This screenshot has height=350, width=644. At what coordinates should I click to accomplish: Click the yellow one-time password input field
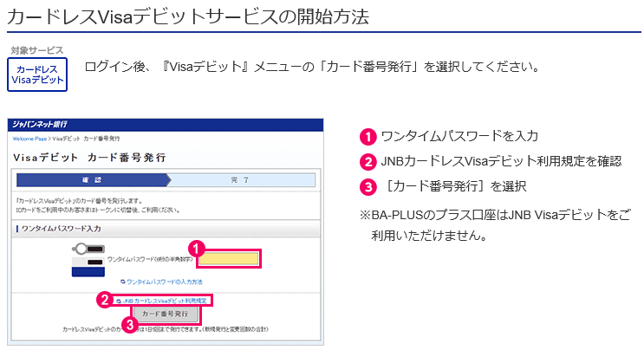[229, 259]
